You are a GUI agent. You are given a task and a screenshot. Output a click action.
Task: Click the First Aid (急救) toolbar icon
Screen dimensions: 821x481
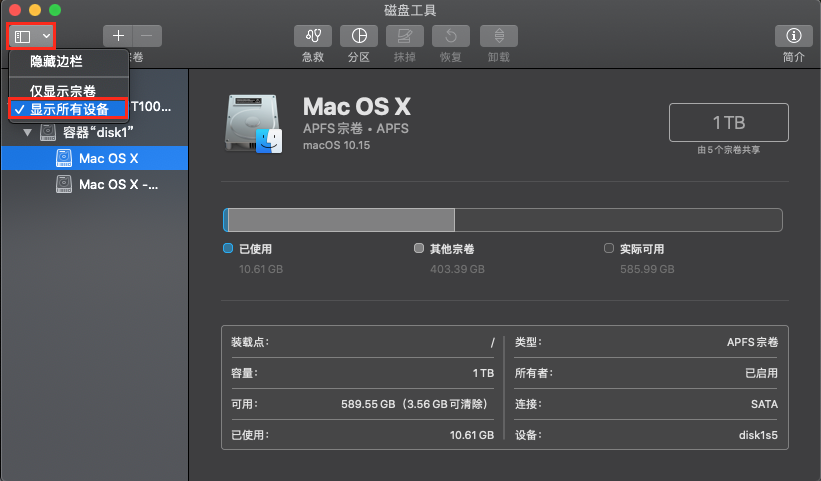point(313,36)
